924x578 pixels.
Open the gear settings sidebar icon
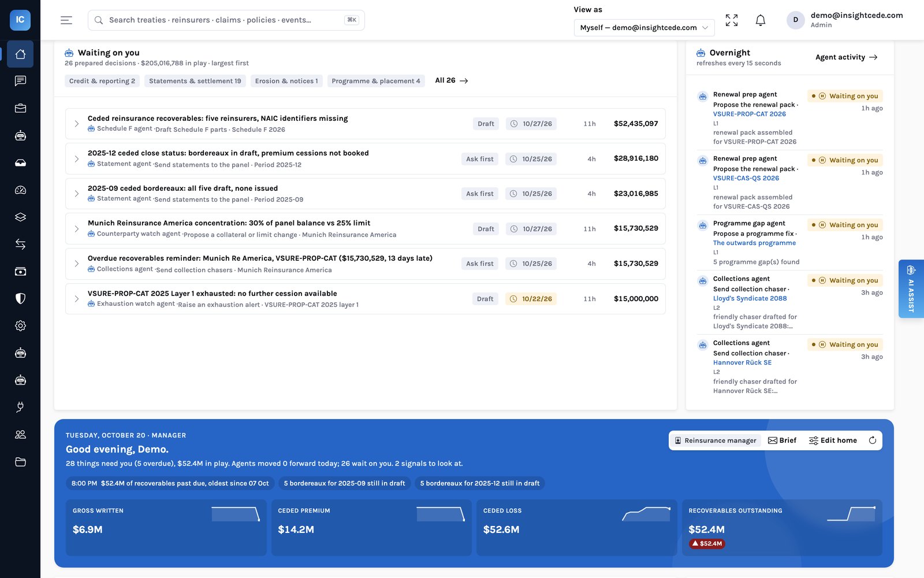(20, 325)
